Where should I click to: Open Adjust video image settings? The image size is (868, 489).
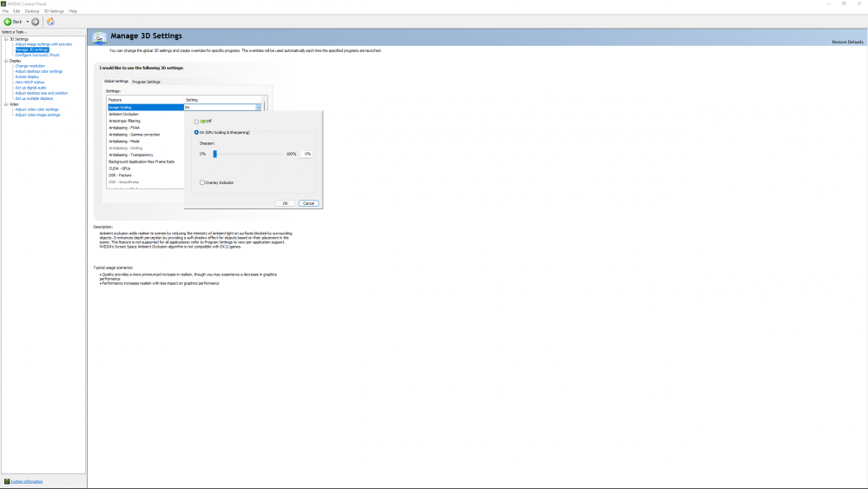pos(37,116)
